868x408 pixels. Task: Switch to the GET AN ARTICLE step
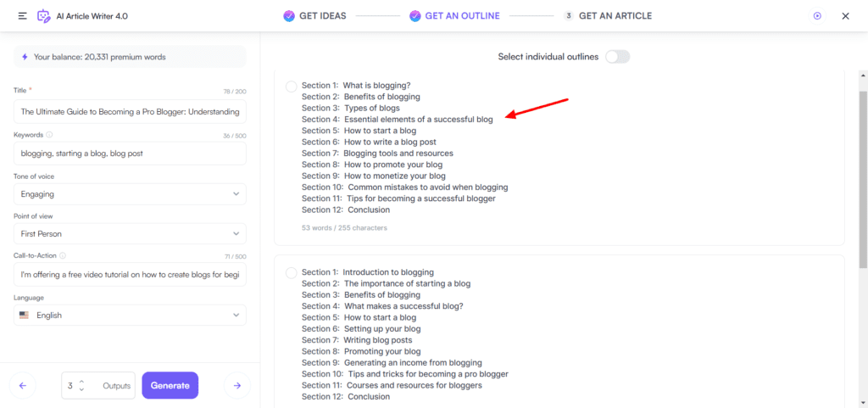tap(607, 16)
